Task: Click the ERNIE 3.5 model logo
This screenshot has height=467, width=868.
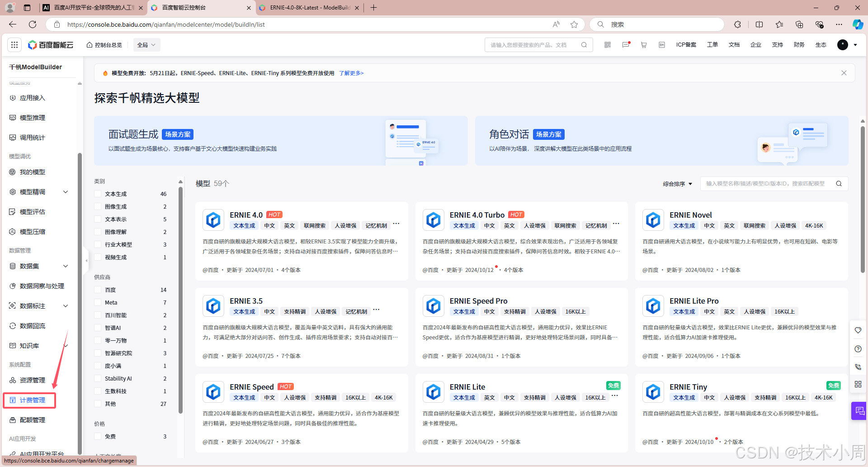Action: (213, 306)
